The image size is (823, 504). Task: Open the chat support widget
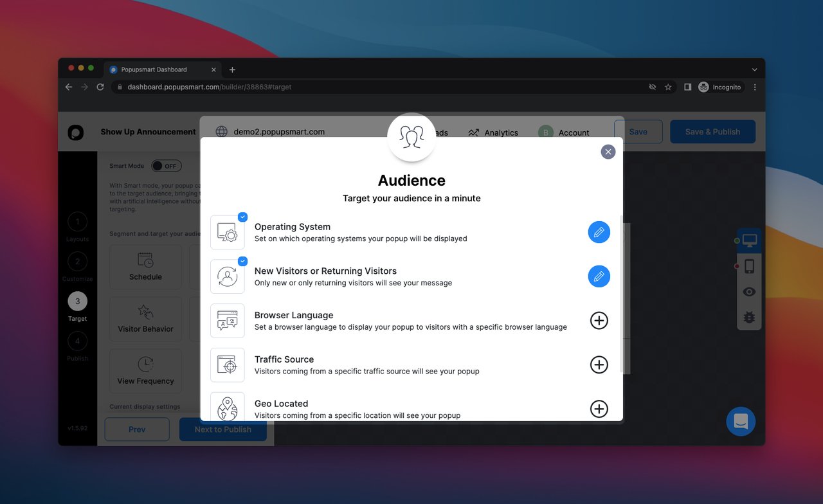click(741, 422)
